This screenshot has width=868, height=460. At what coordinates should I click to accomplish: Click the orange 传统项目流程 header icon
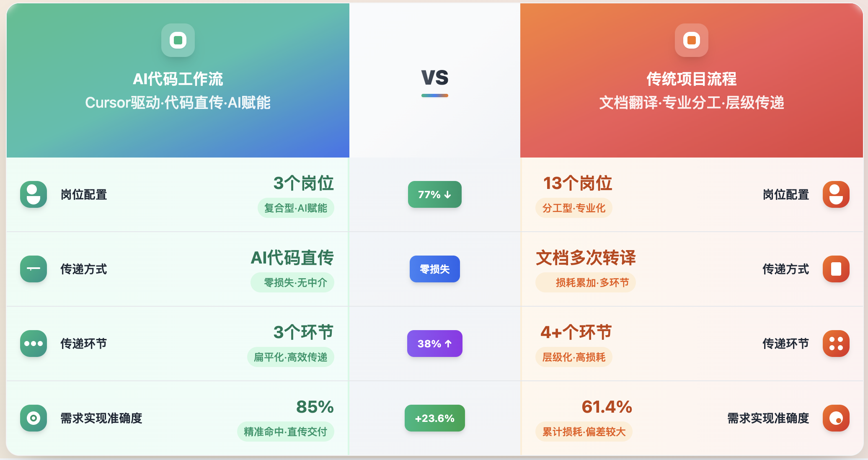click(692, 40)
